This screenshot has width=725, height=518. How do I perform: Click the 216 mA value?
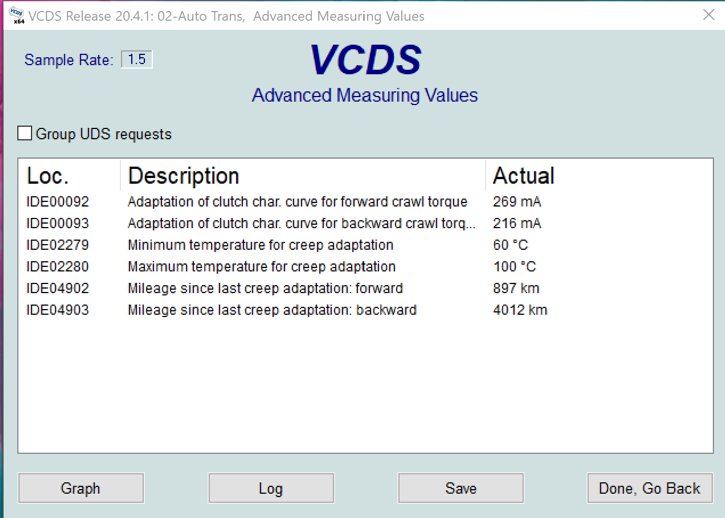click(517, 223)
